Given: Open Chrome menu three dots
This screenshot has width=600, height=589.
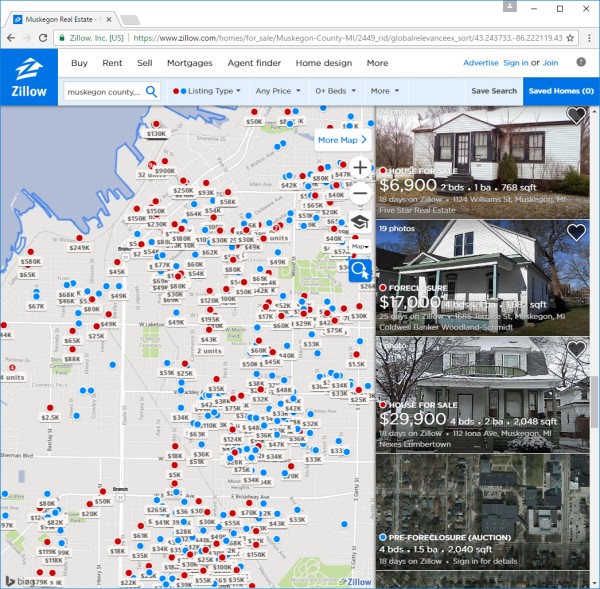Looking at the screenshot, I should pyautogui.click(x=589, y=38).
